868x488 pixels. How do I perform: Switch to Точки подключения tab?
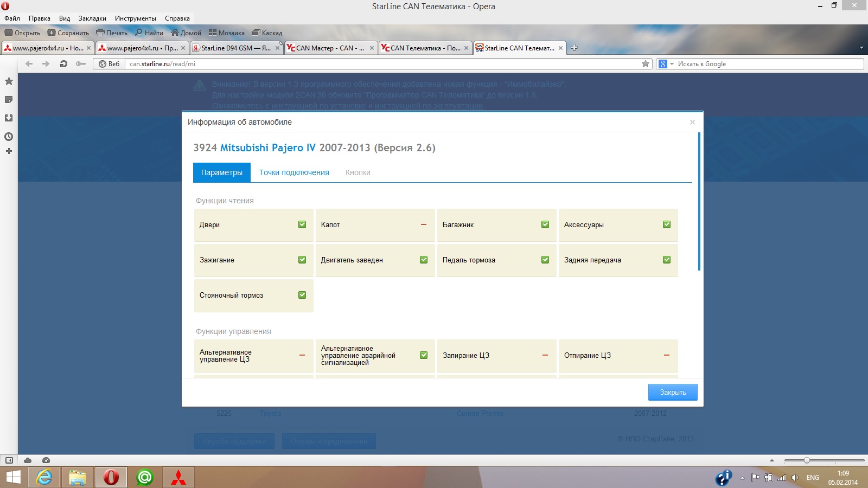294,172
